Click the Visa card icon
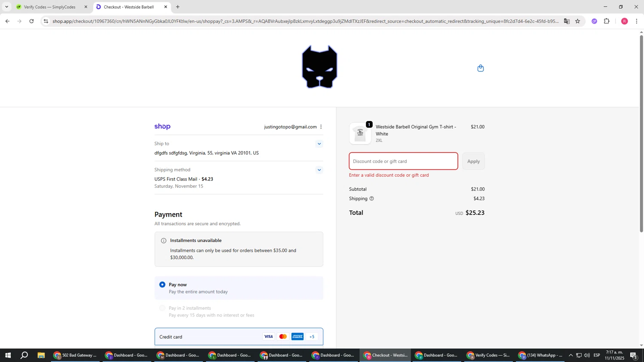This screenshot has height=362, width=644. pyautogui.click(x=268, y=337)
